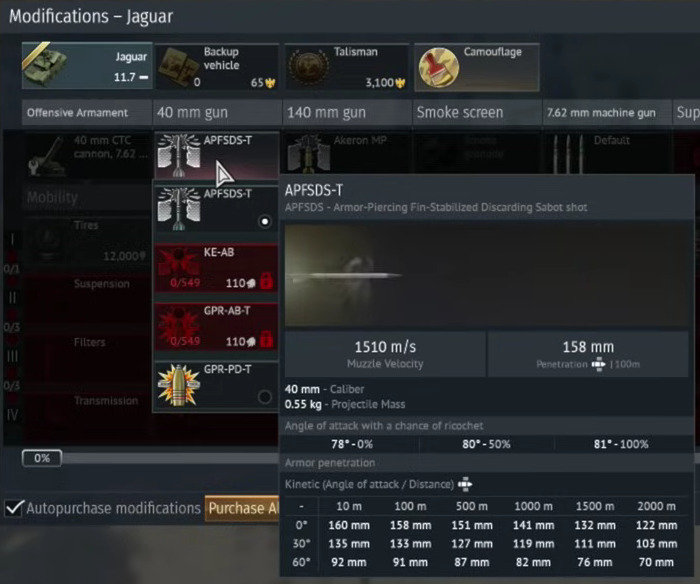
Task: Click the 0% research progress bar
Action: tap(42, 458)
